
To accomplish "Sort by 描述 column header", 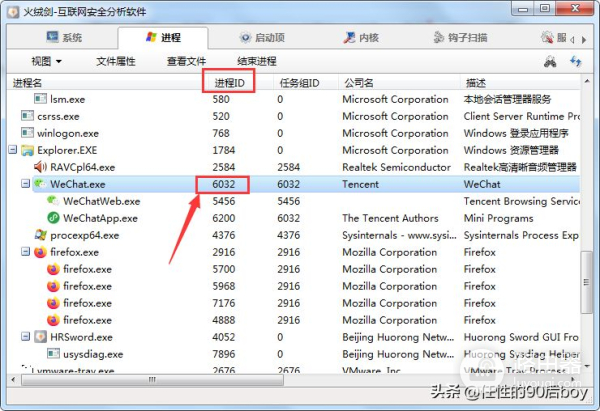I will pos(520,83).
